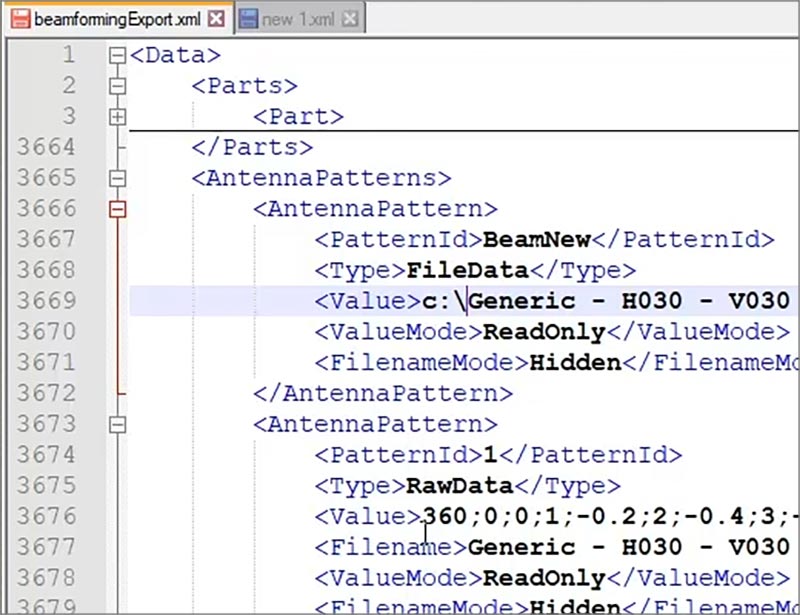The height and width of the screenshot is (615, 800).
Task: Collapse the Parts node on line 2
Action: (117, 86)
